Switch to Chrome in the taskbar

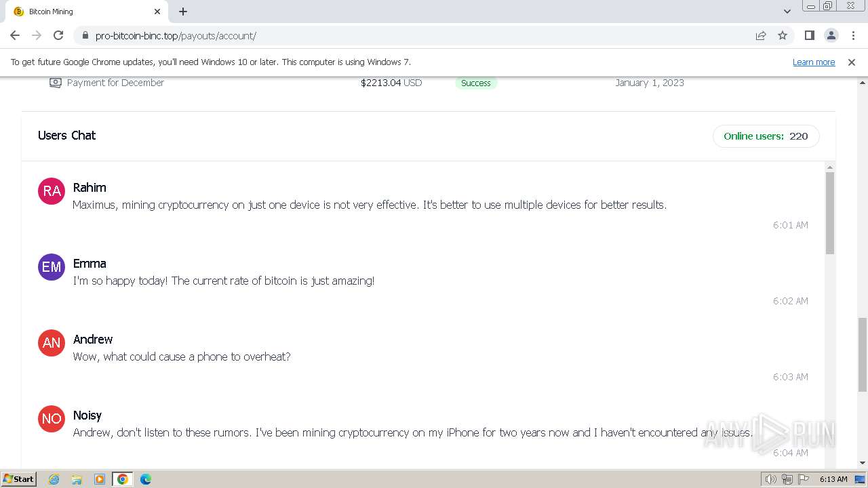pos(123,479)
